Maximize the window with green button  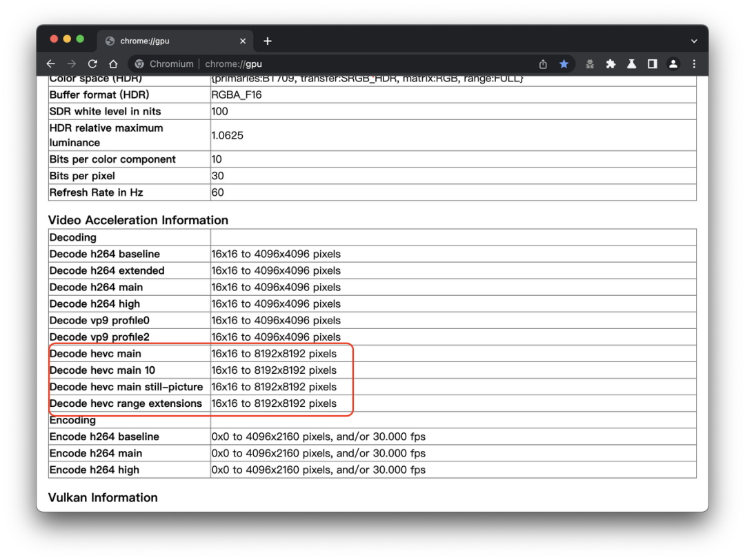click(80, 39)
